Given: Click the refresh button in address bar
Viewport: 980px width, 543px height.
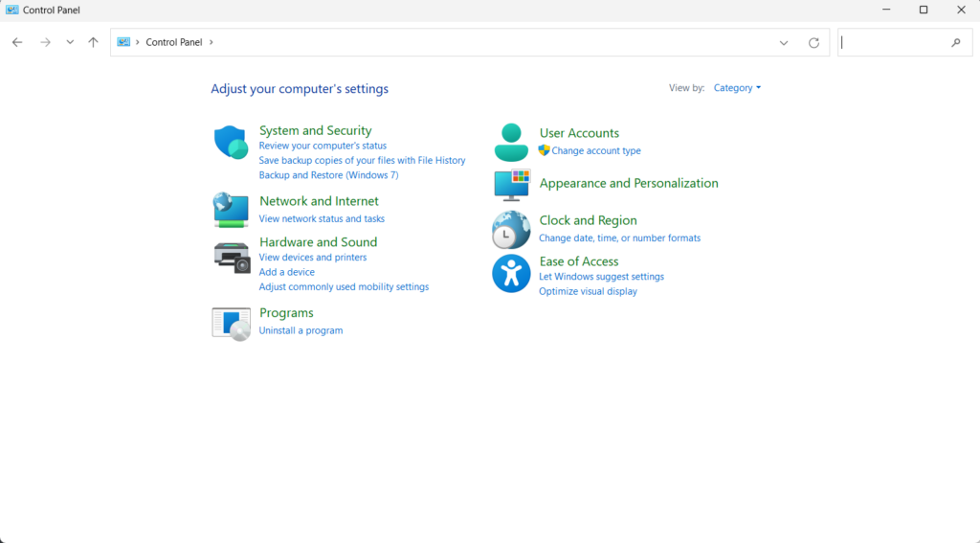Looking at the screenshot, I should (x=813, y=43).
